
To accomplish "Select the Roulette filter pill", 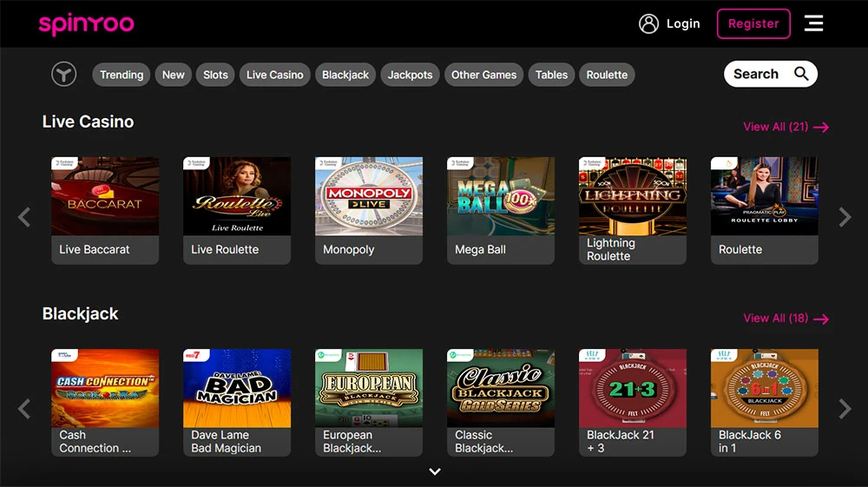I will [607, 75].
